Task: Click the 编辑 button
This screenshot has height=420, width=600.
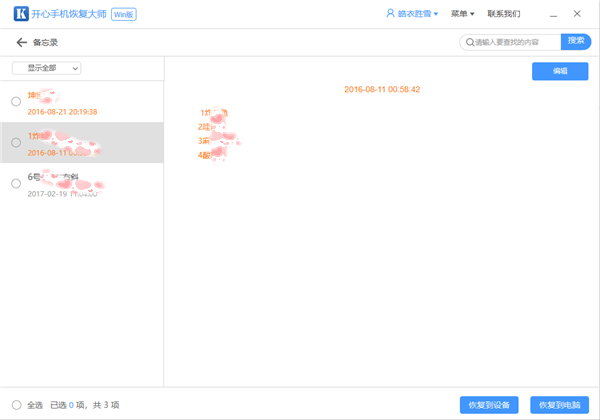Action: tap(560, 71)
